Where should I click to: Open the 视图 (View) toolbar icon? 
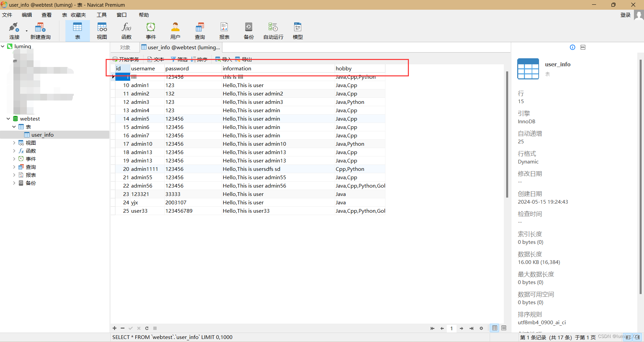click(102, 31)
